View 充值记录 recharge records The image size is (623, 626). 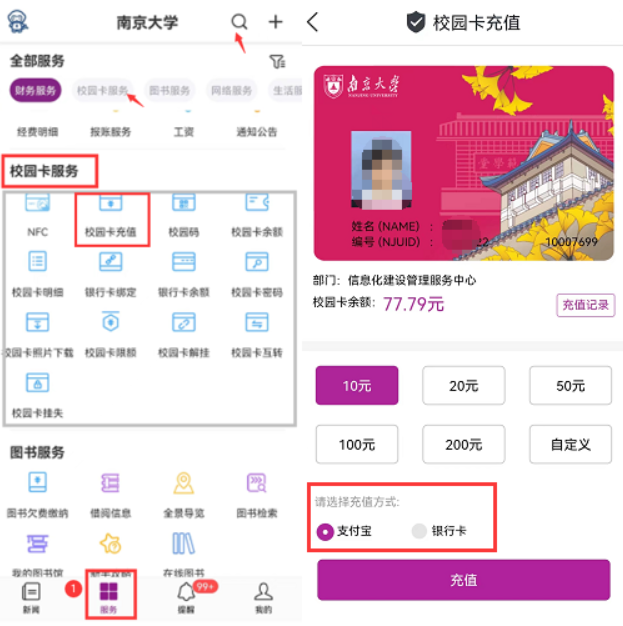[585, 305]
